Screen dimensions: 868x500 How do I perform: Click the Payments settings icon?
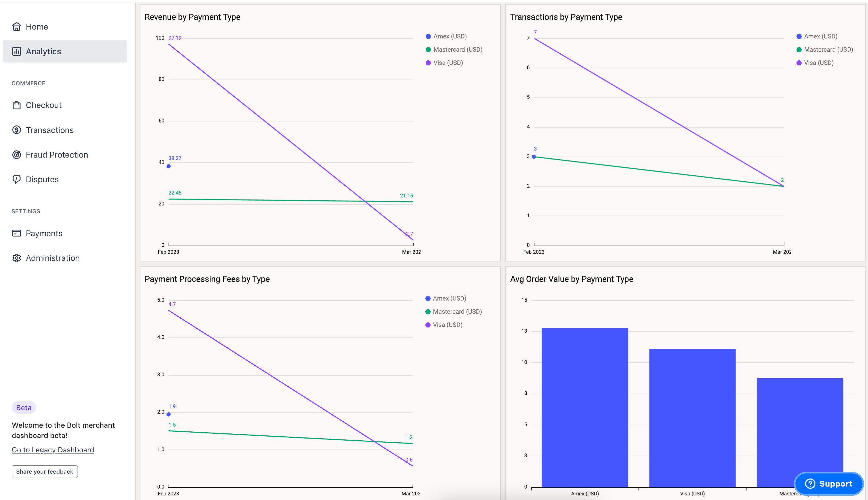click(x=17, y=233)
